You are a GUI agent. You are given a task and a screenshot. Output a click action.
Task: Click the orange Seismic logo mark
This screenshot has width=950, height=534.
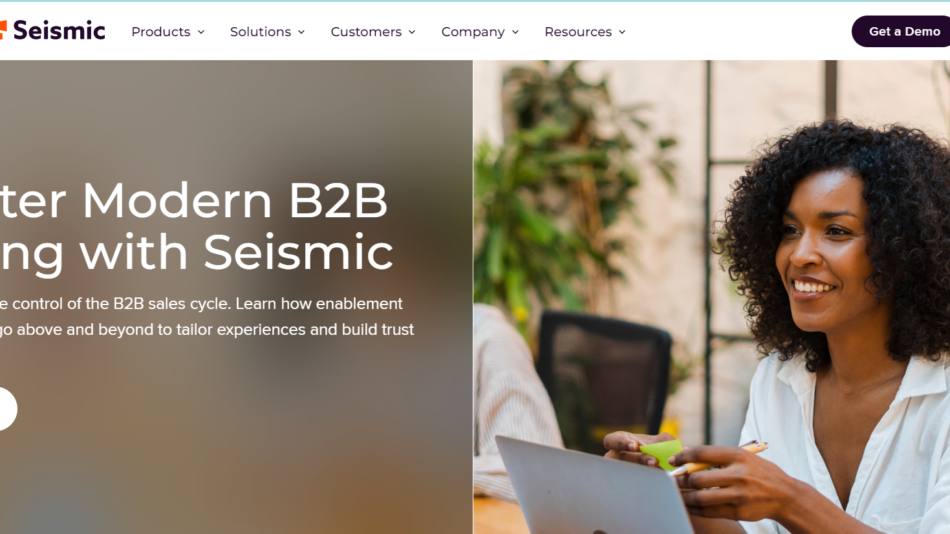click(3, 30)
